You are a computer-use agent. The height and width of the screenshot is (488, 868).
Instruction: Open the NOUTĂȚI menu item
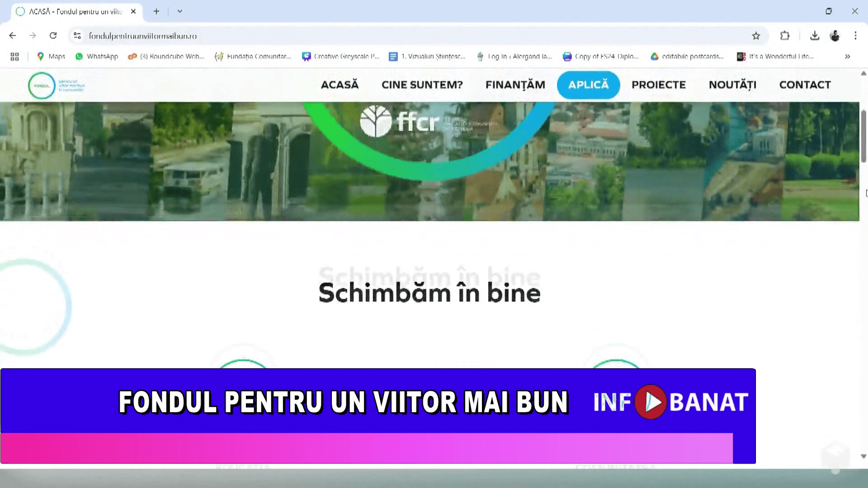[732, 85]
